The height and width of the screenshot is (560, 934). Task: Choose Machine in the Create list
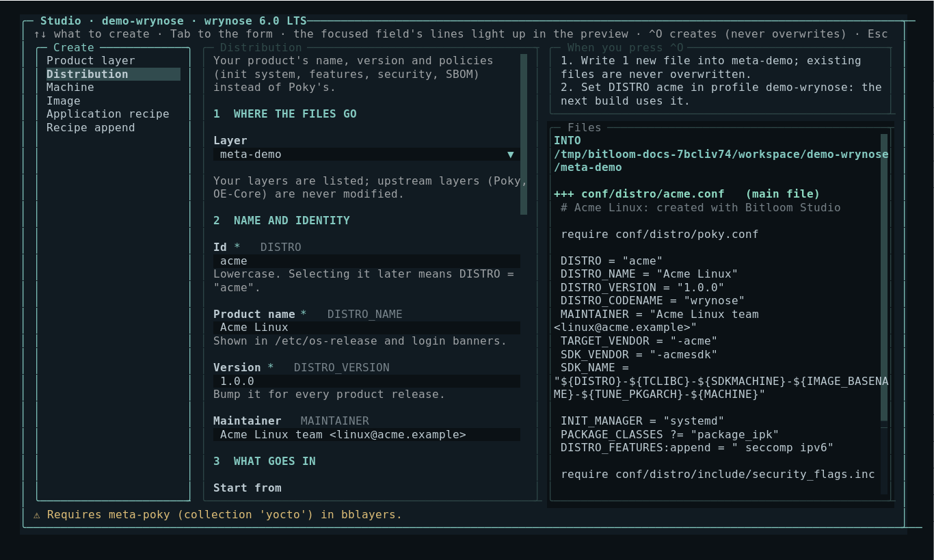pyautogui.click(x=113, y=88)
